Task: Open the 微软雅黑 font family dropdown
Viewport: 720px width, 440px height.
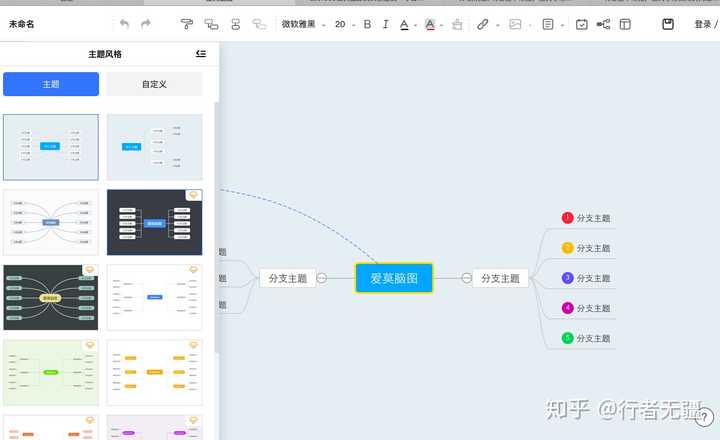Action: click(x=303, y=24)
